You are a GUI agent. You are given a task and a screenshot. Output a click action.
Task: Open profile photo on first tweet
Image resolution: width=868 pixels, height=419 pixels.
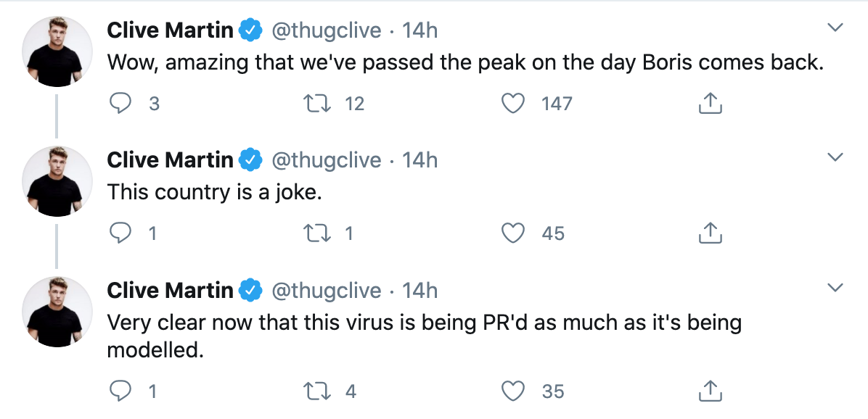click(x=57, y=51)
